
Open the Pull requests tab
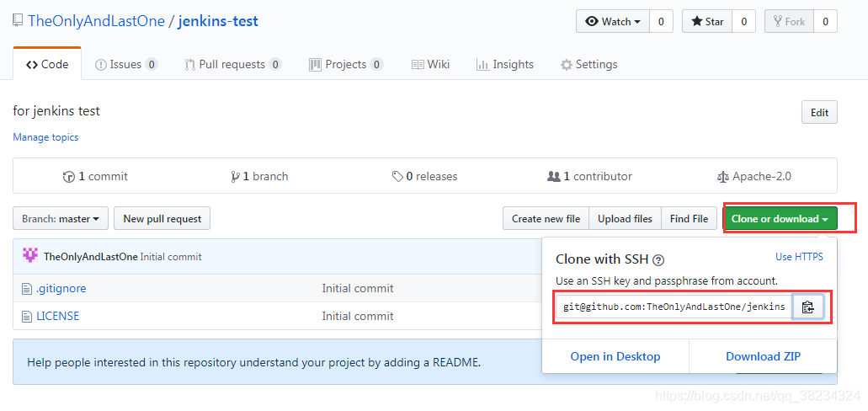(x=233, y=65)
